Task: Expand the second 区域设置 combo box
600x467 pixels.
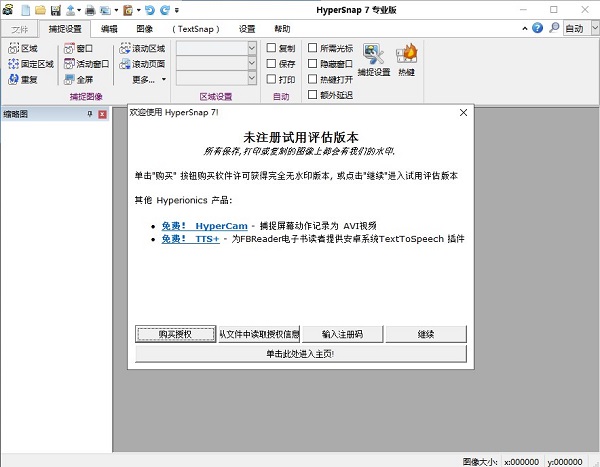Action: [x=252, y=63]
